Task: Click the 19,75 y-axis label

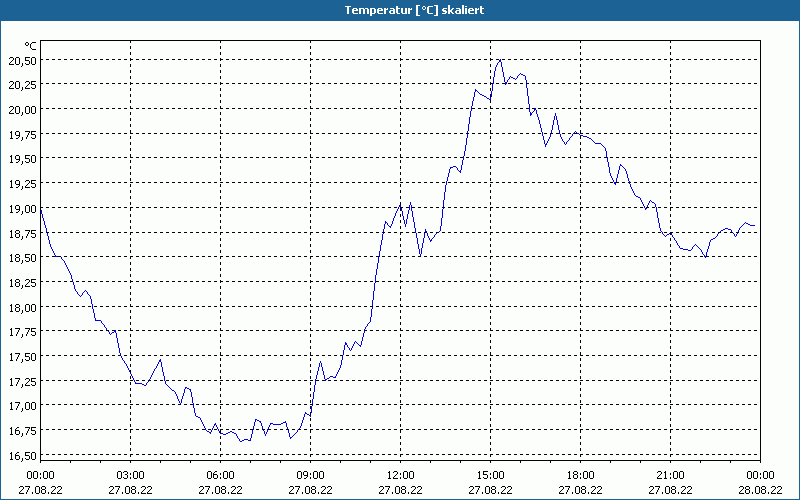Action: coord(23,135)
